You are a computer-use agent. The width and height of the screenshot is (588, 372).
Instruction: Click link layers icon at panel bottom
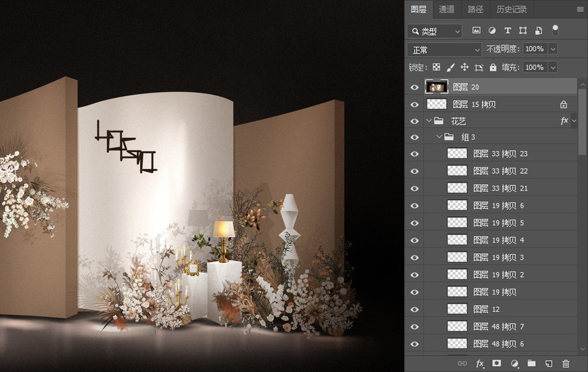[463, 363]
